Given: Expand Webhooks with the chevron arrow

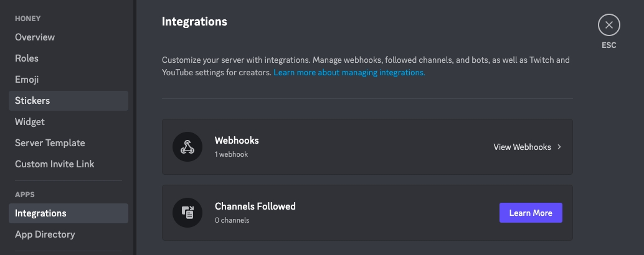Looking at the screenshot, I should 559,147.
